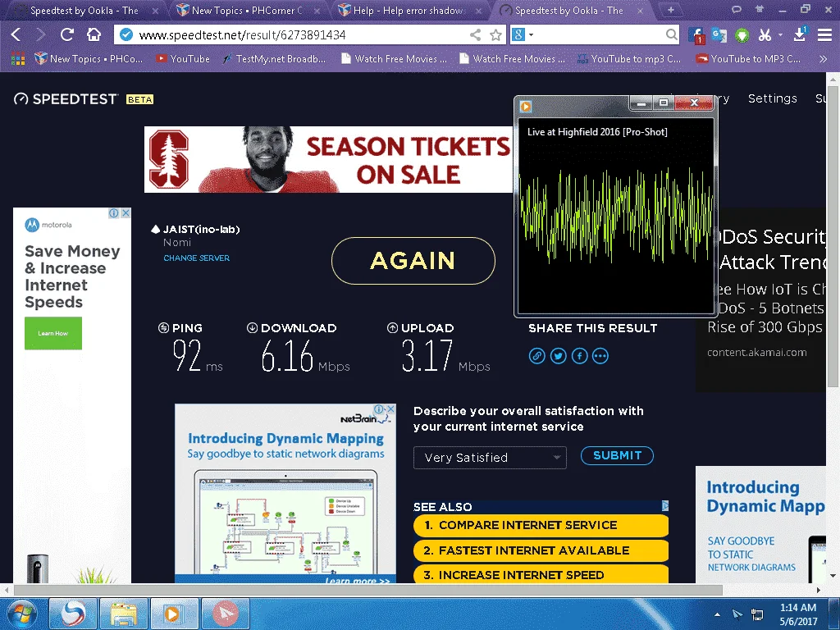Close the Motorola ad with its X icon
840x630 pixels.
click(126, 213)
